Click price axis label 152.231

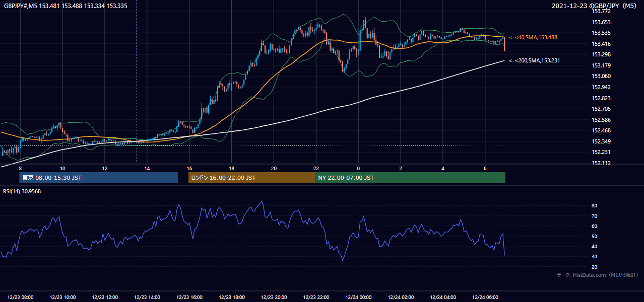click(x=601, y=152)
